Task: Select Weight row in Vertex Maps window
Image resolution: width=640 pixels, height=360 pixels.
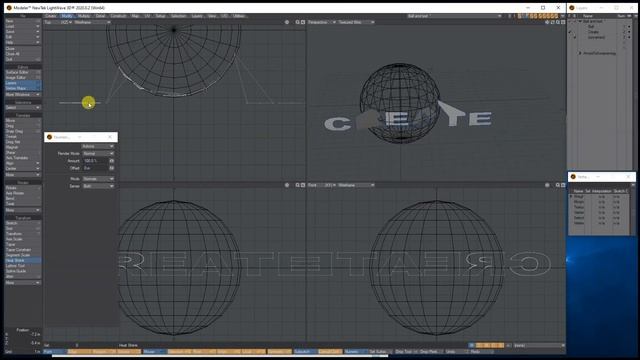Action: coord(599,196)
